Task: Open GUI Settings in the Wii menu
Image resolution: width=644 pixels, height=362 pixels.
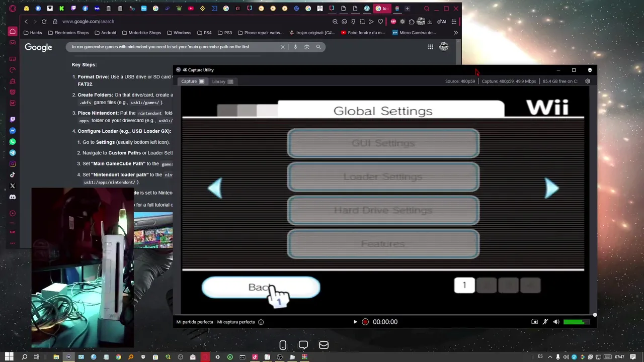Action: (x=383, y=143)
